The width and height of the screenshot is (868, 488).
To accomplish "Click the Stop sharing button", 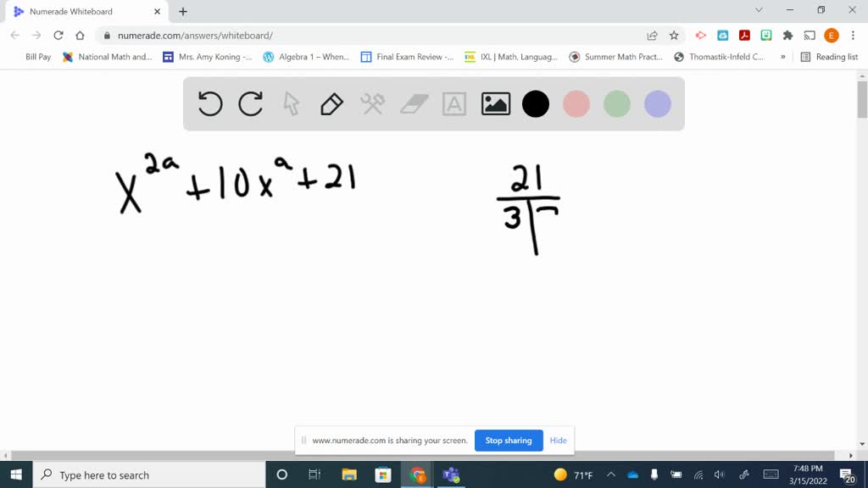I will tap(509, 441).
